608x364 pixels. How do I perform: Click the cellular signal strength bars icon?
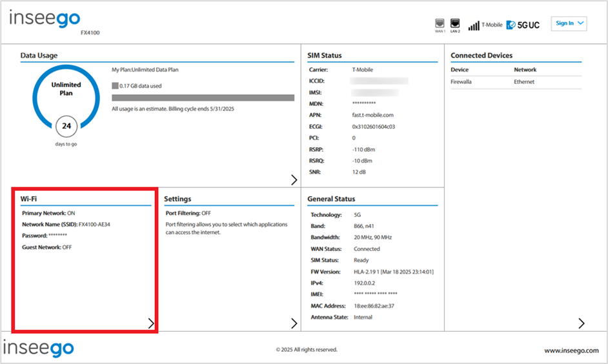pyautogui.click(x=474, y=26)
